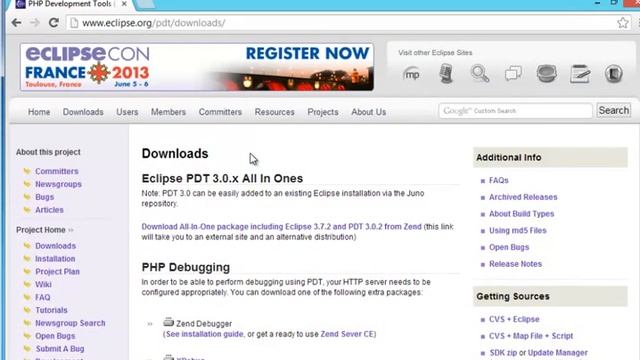The height and width of the screenshot is (360, 640).
Task: Expand the Project Home heading arrow
Action: [71, 230]
